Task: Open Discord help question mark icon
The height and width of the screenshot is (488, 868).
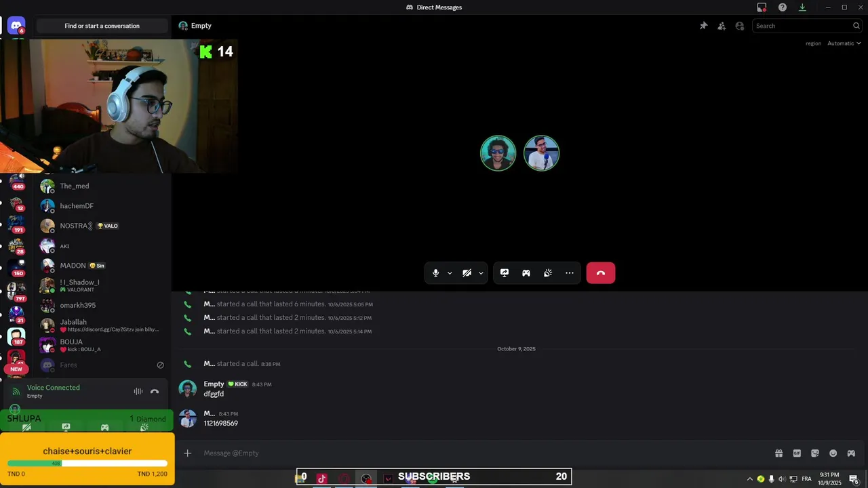Action: [x=783, y=7]
